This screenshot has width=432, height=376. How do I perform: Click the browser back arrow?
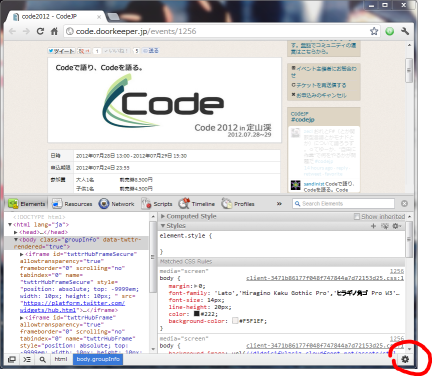point(13,31)
